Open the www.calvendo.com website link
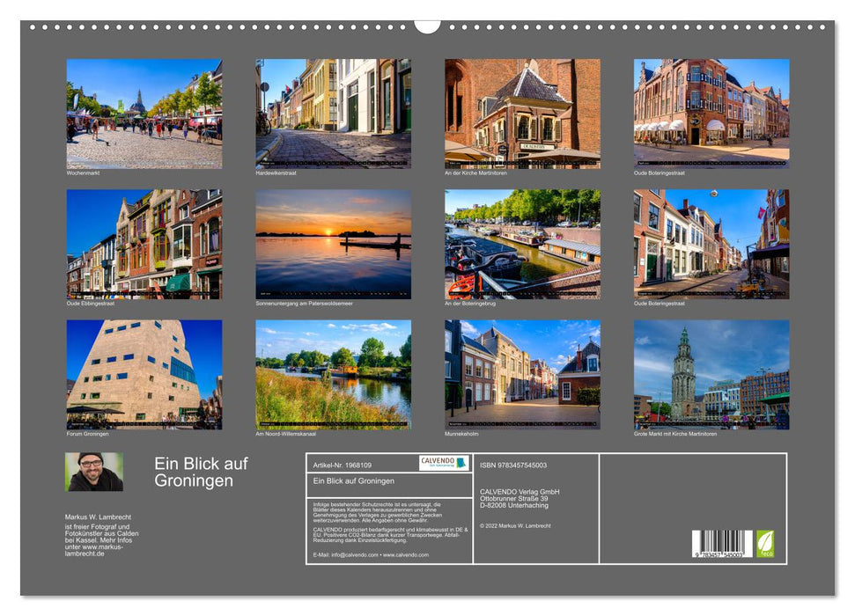The width and height of the screenshot is (855, 616). [407, 556]
